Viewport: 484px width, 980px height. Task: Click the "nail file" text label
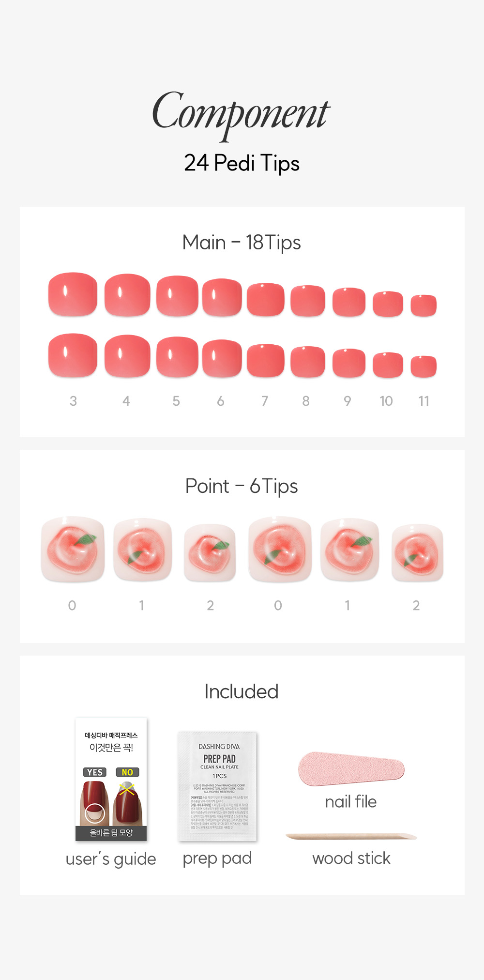[351, 802]
